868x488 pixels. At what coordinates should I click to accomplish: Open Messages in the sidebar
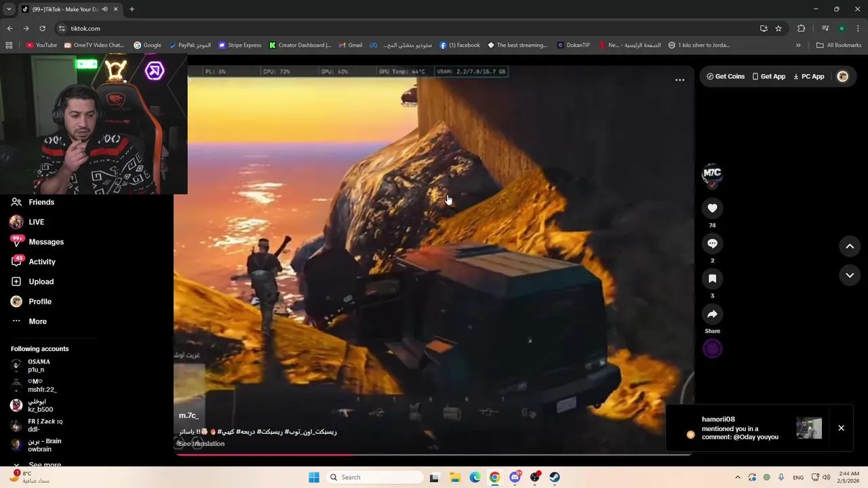point(47,242)
